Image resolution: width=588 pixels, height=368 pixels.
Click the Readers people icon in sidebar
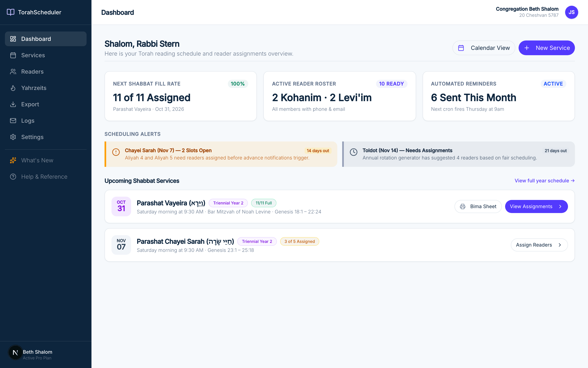[x=13, y=72]
